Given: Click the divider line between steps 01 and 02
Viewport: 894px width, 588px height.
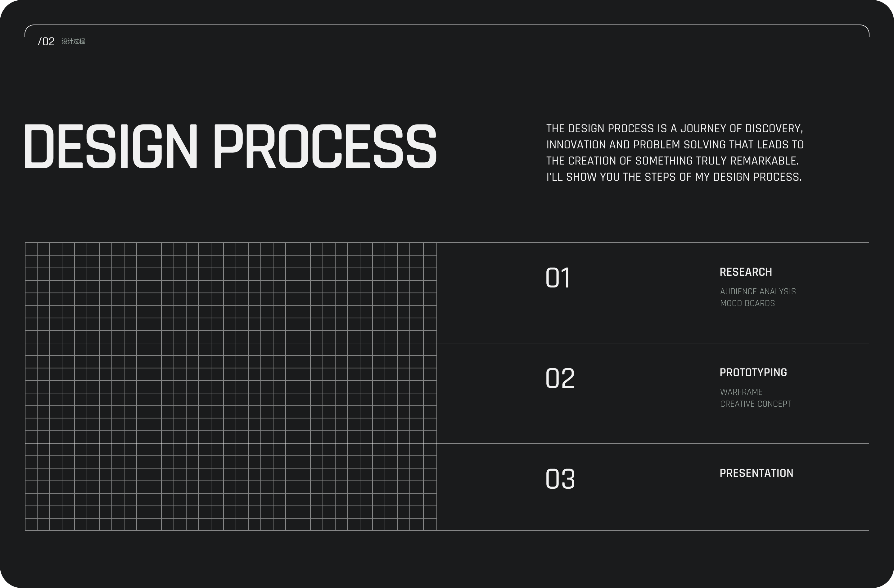Looking at the screenshot, I should click(x=653, y=343).
